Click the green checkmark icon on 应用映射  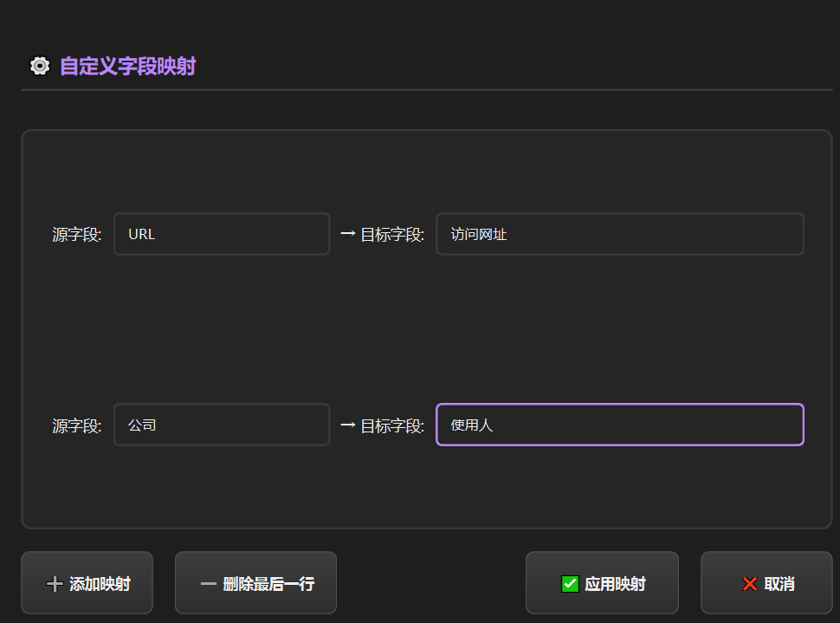[x=570, y=584]
